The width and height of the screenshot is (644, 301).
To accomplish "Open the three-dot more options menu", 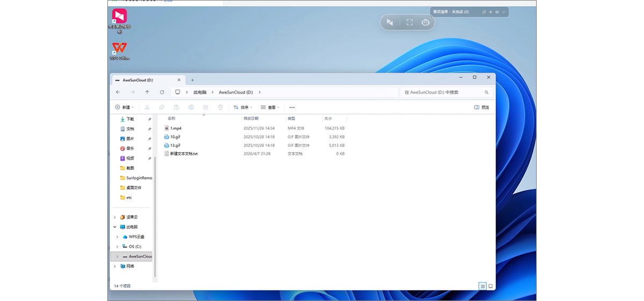I will pos(292,107).
